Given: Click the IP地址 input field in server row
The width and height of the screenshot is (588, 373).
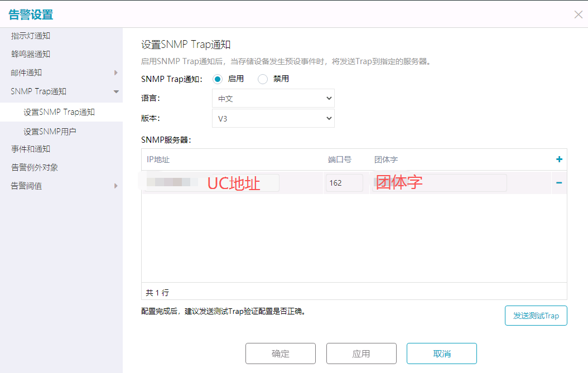Looking at the screenshot, I should tap(212, 183).
